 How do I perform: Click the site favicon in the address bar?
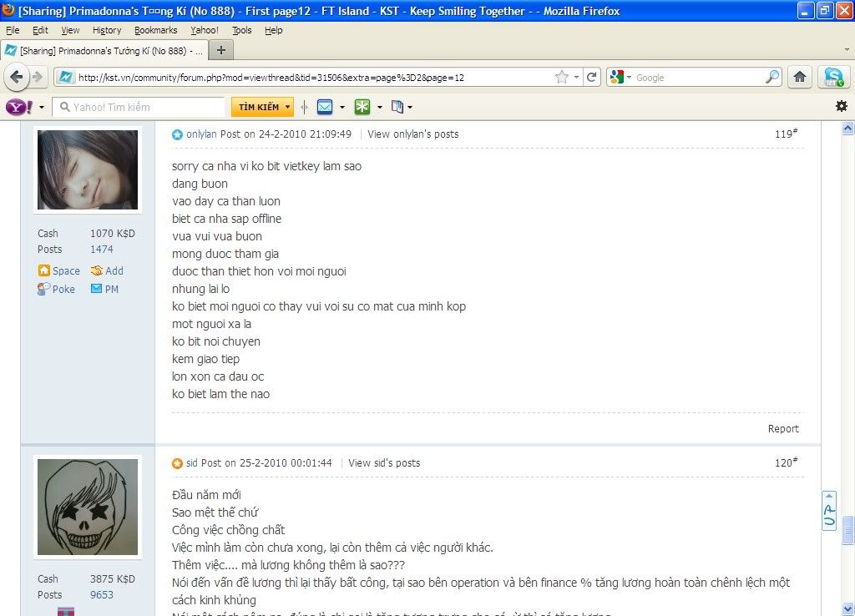[65, 78]
